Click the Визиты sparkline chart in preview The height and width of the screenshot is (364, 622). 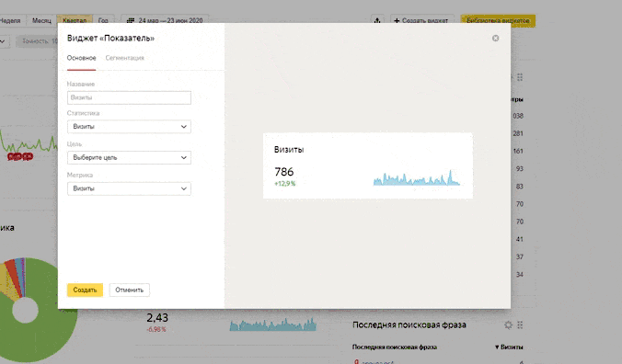click(417, 177)
